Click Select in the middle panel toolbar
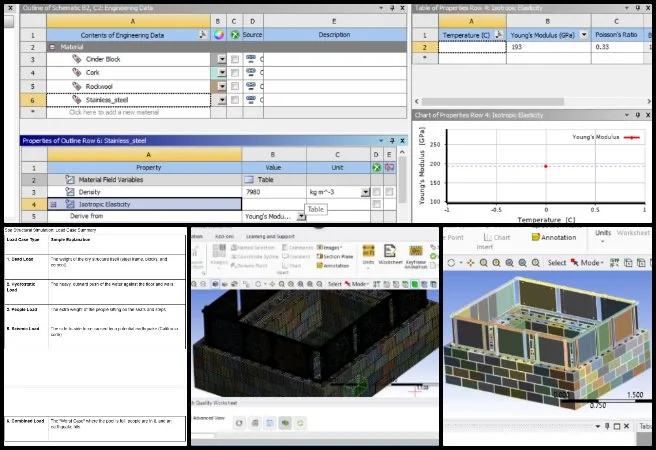This screenshot has height=450, width=656. (x=334, y=284)
